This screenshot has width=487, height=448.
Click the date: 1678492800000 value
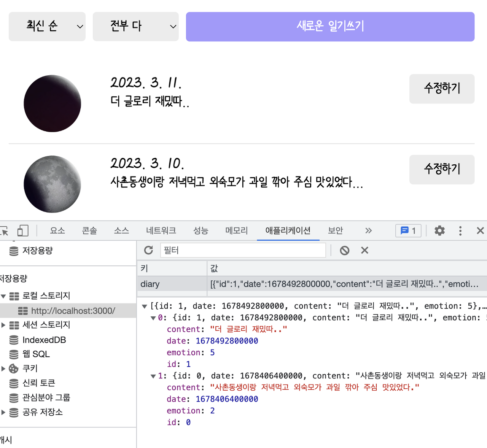point(227,341)
